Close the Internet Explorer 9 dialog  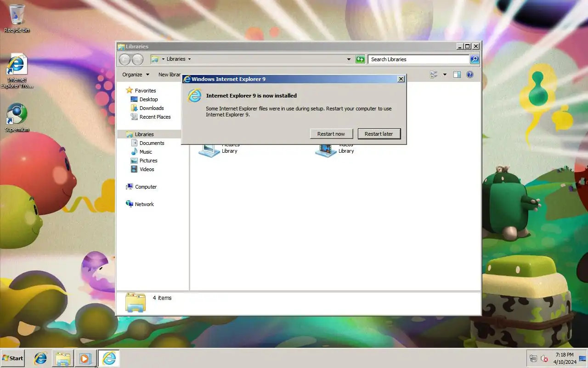pyautogui.click(x=401, y=79)
